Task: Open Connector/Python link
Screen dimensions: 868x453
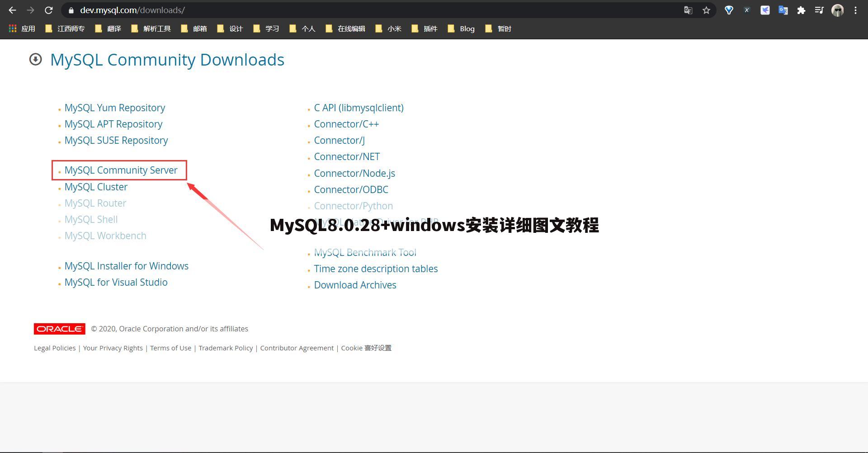Action: [354, 206]
